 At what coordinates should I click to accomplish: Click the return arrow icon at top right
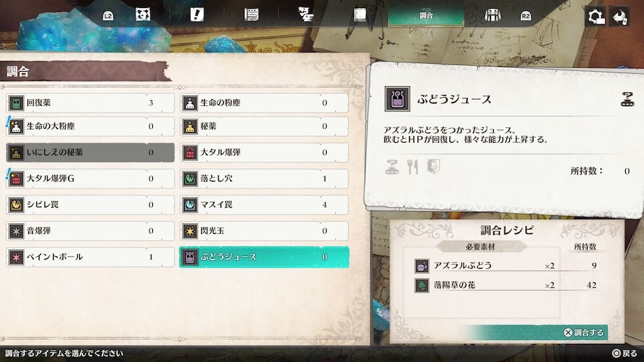[620, 17]
